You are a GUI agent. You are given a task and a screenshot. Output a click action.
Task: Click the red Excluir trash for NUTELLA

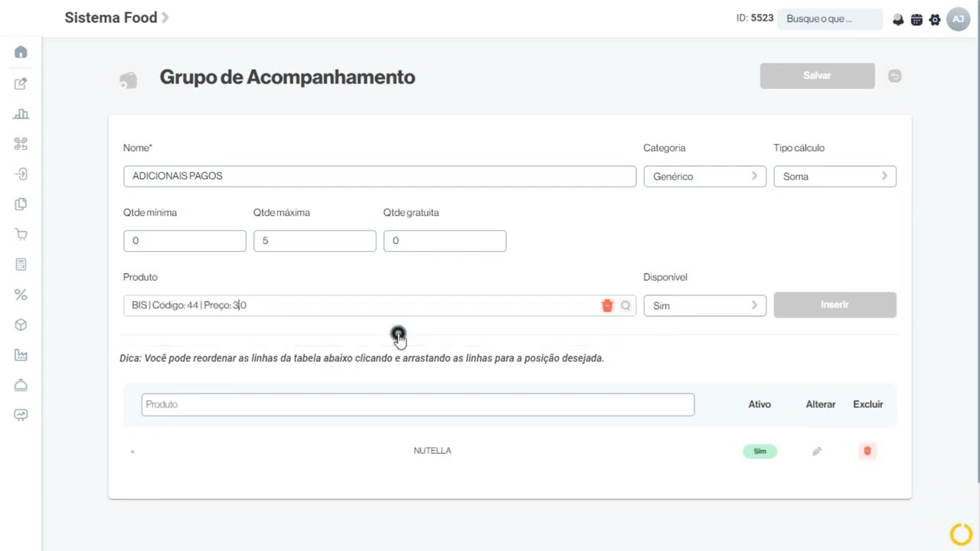[x=867, y=451]
